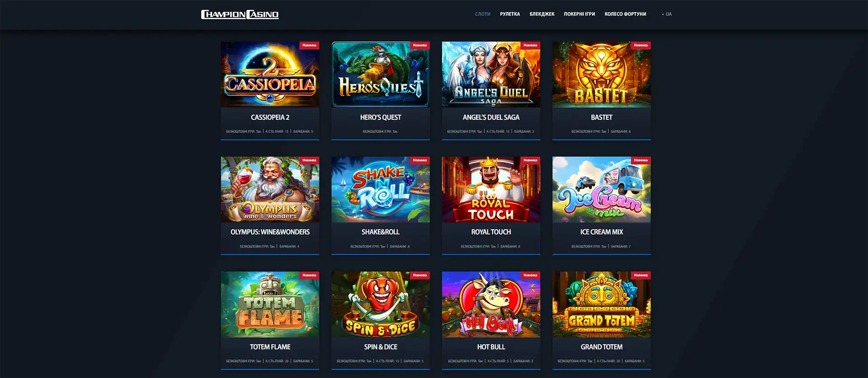
Task: Click the Royal Touch title link
Action: (491, 232)
